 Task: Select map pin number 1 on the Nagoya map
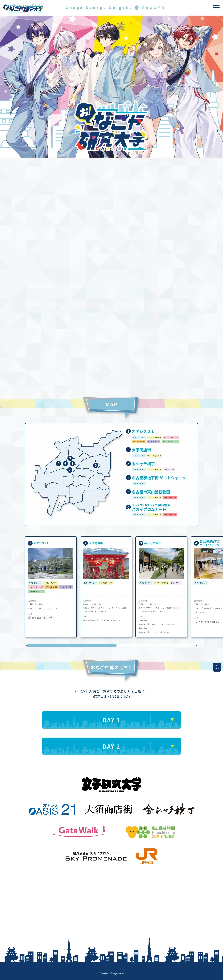[72, 463]
